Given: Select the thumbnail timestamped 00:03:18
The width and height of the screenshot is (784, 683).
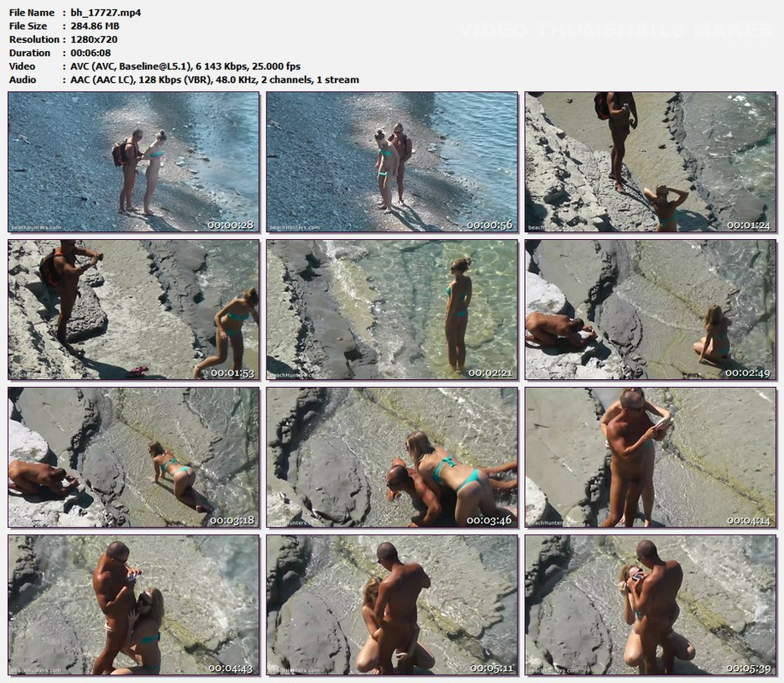Looking at the screenshot, I should tap(133, 458).
